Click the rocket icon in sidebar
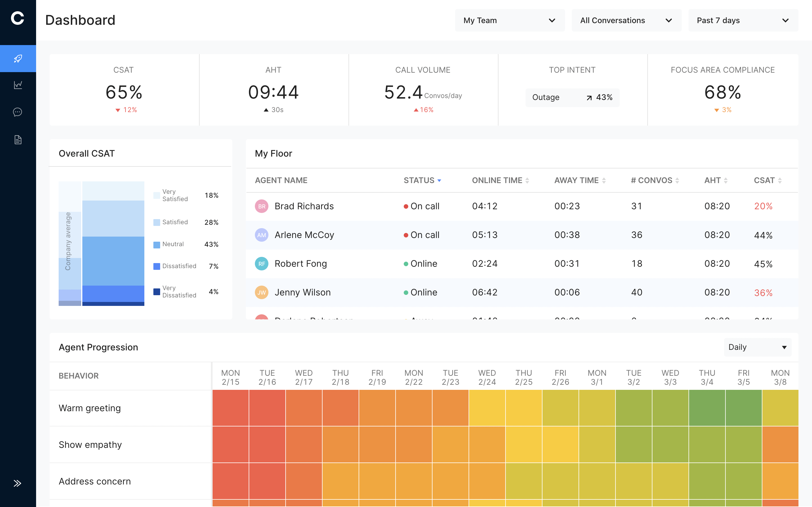Viewport: 812px width, 507px height. coord(18,58)
